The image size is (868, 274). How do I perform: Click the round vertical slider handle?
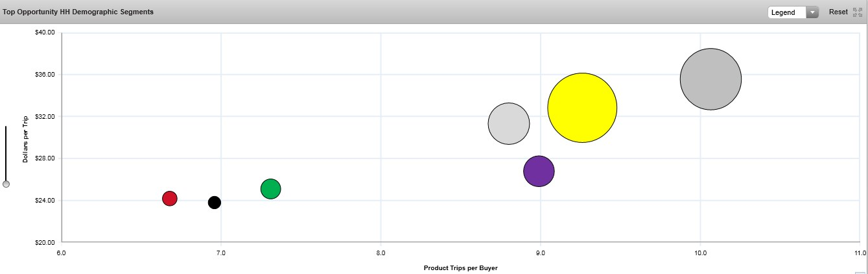tap(6, 184)
